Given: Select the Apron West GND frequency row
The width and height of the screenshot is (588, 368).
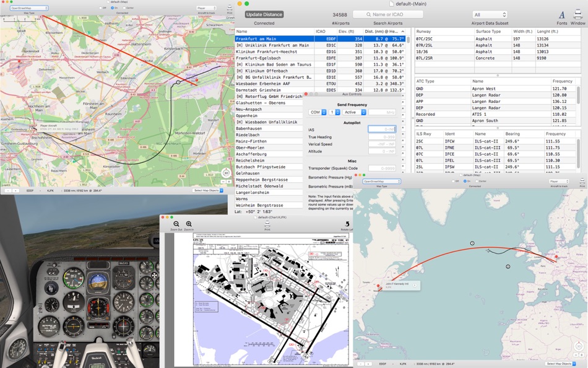Looking at the screenshot, I should (x=495, y=89).
